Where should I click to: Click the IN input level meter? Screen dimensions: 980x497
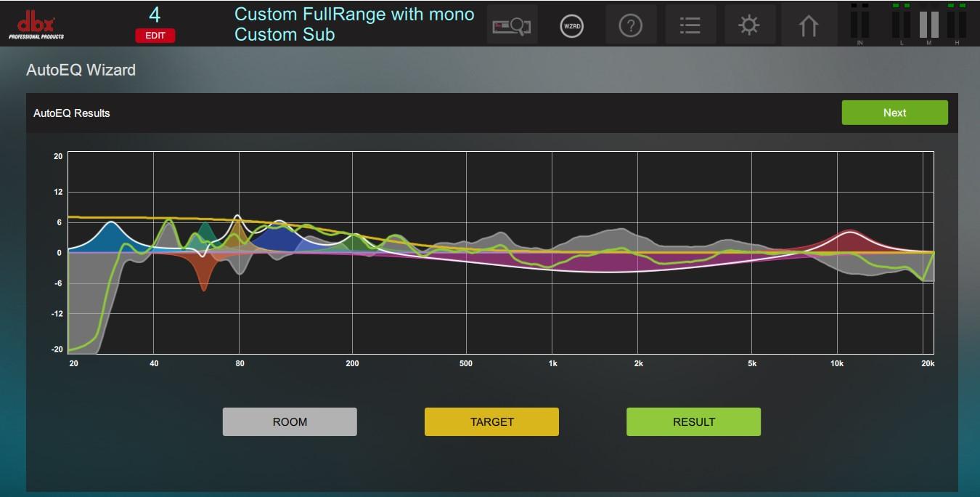(x=859, y=23)
